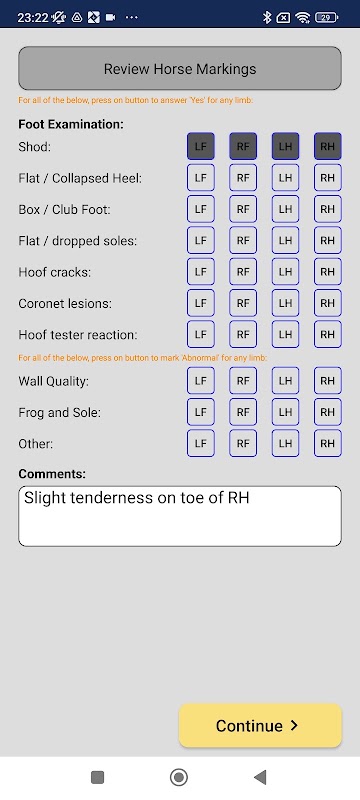Viewport: 360px width, 800px height.
Task: Tap the three-dots overflow in status bar
Action: tap(132, 18)
